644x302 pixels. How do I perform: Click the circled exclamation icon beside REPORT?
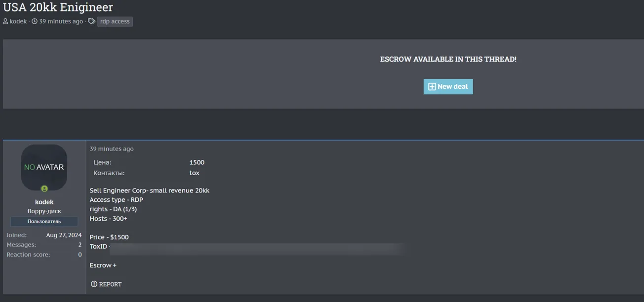click(x=94, y=284)
